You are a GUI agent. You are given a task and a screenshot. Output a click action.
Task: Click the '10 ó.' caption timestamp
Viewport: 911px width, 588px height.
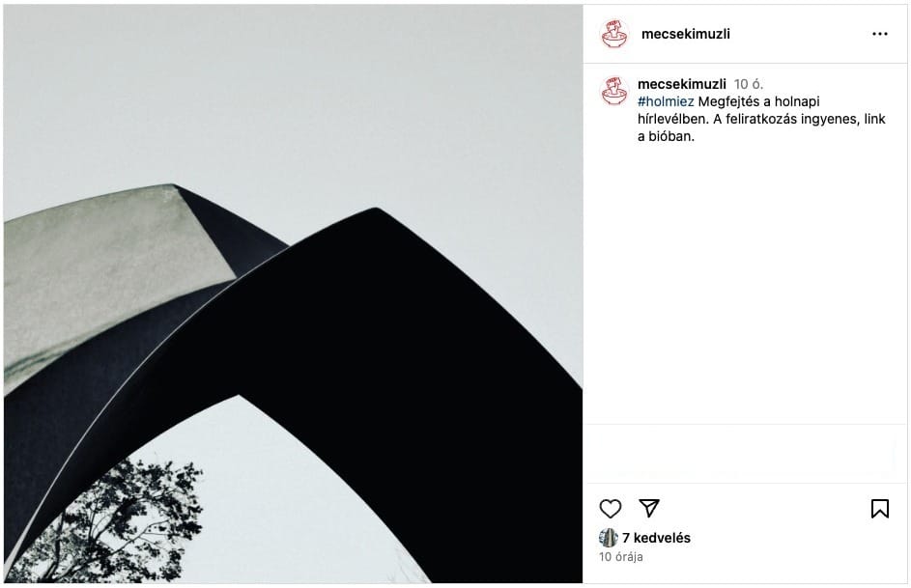coord(749,84)
